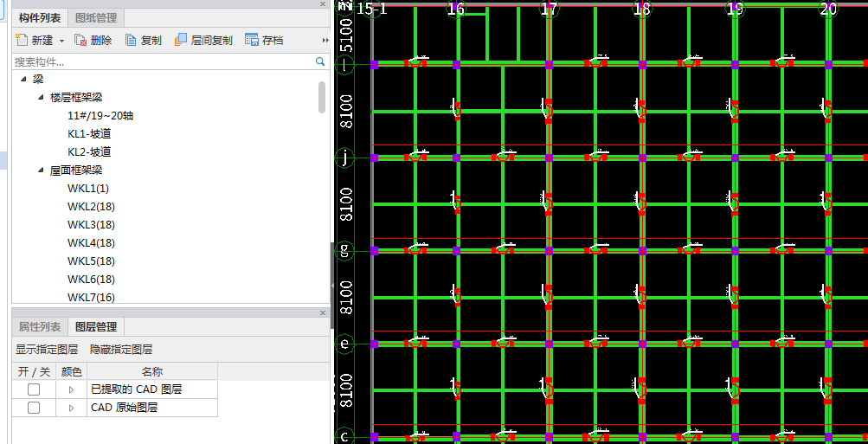The image size is (868, 444).
Task: Select purple column at axis 16 and j
Action: 456,158
